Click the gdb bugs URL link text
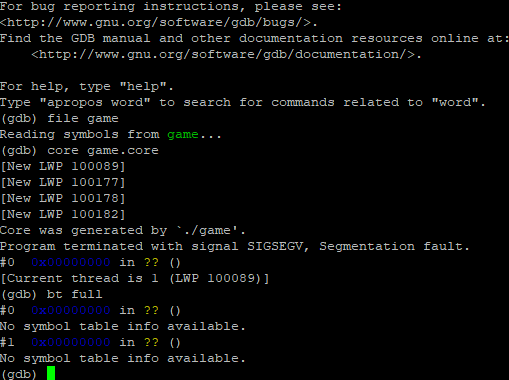509x380 pixels. point(159,23)
